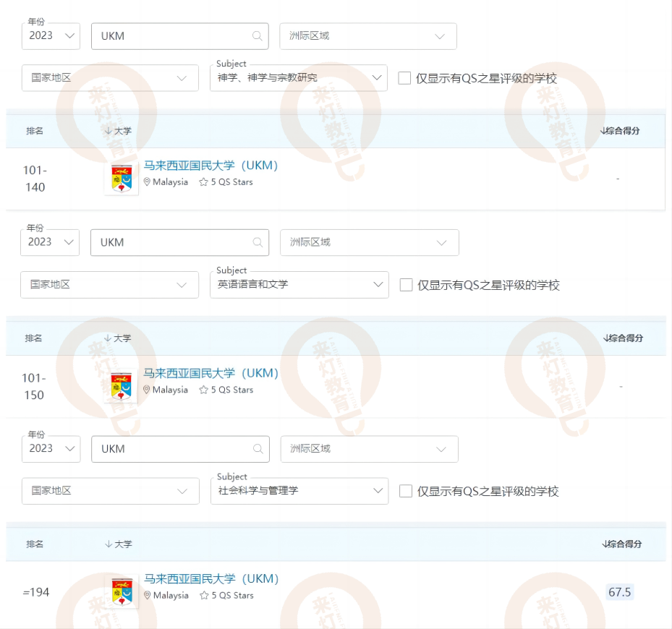Click the UKM crest logo in the second result row

120,384
